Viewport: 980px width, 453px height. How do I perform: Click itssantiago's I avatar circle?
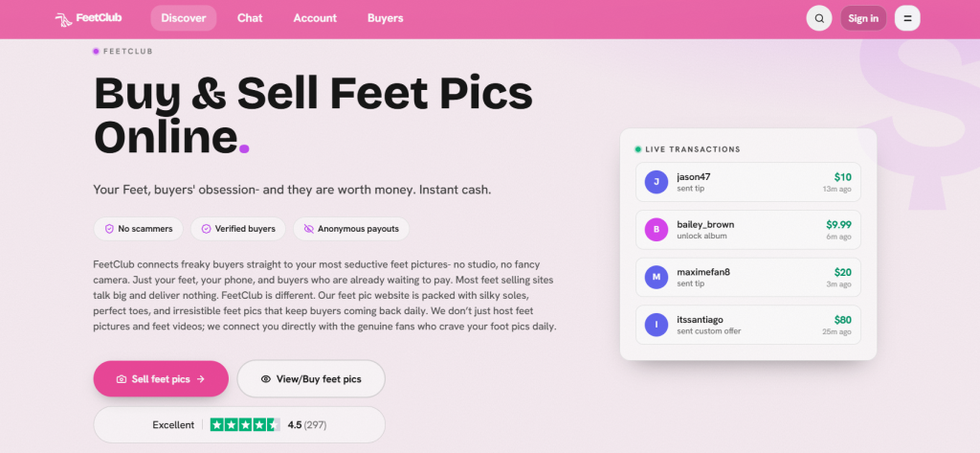coord(657,325)
